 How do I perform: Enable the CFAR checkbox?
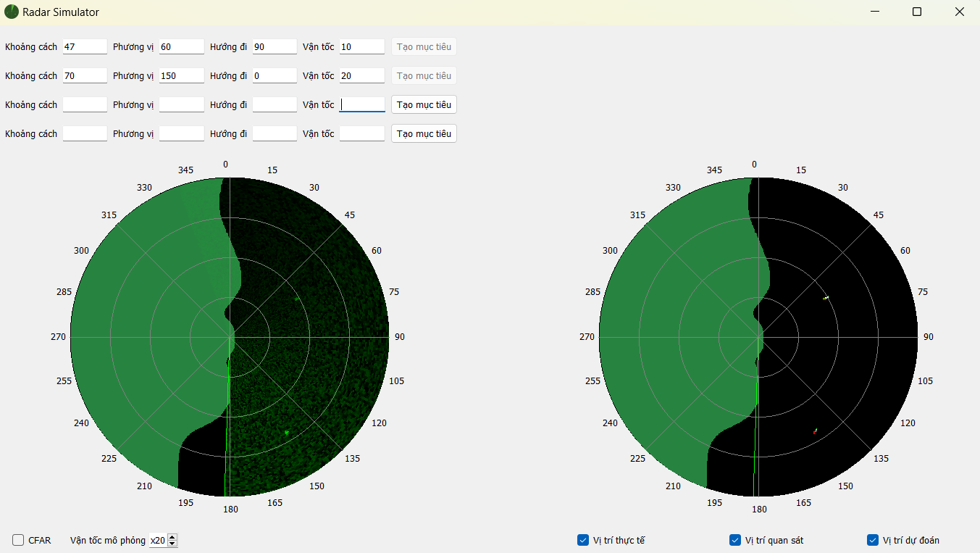pos(18,540)
